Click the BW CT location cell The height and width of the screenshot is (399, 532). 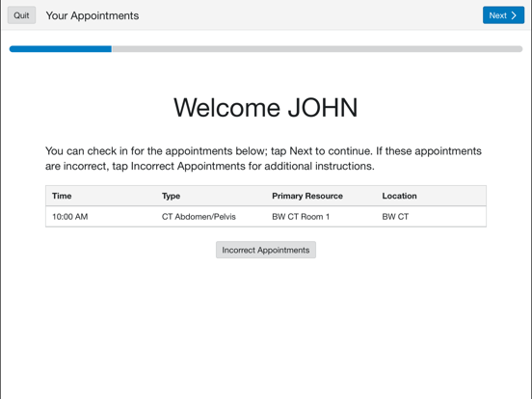[x=395, y=217]
